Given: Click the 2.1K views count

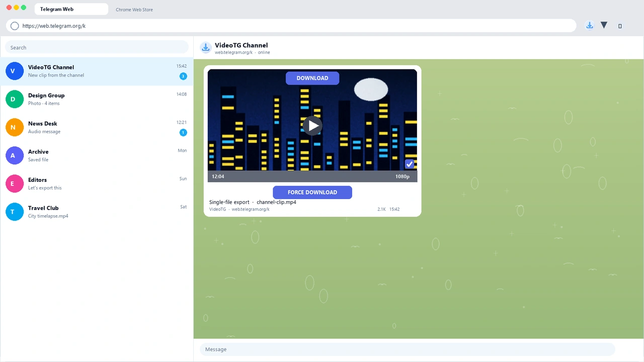Looking at the screenshot, I should [x=381, y=209].
